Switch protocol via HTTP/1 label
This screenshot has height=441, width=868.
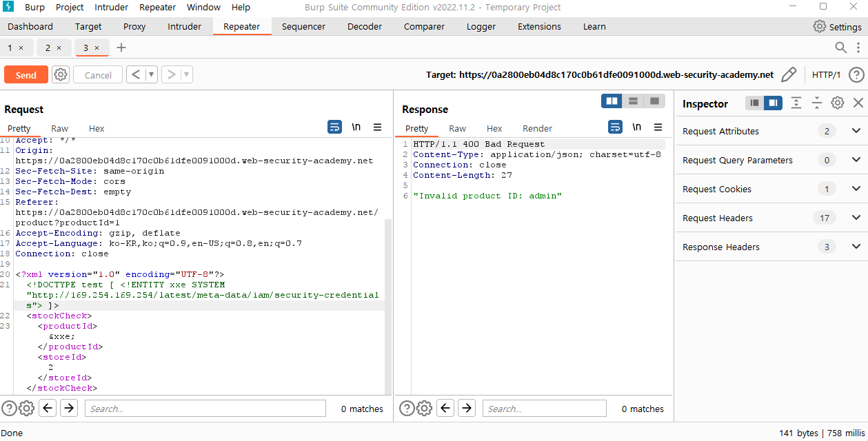click(x=826, y=74)
